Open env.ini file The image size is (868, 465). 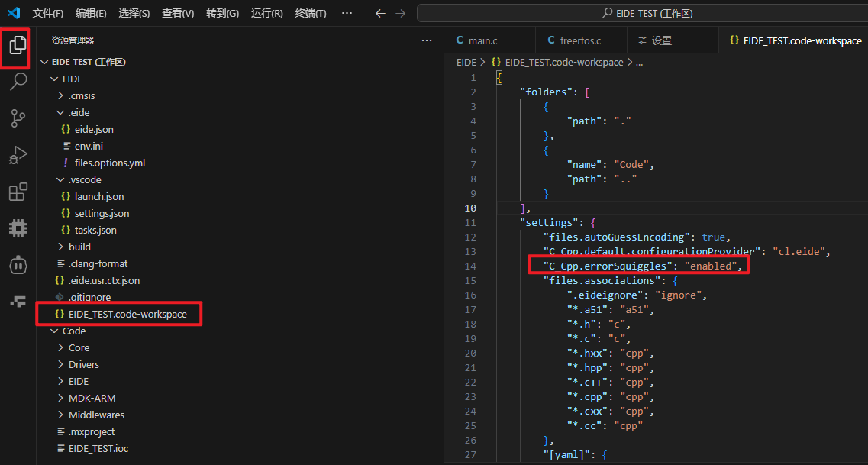89,146
